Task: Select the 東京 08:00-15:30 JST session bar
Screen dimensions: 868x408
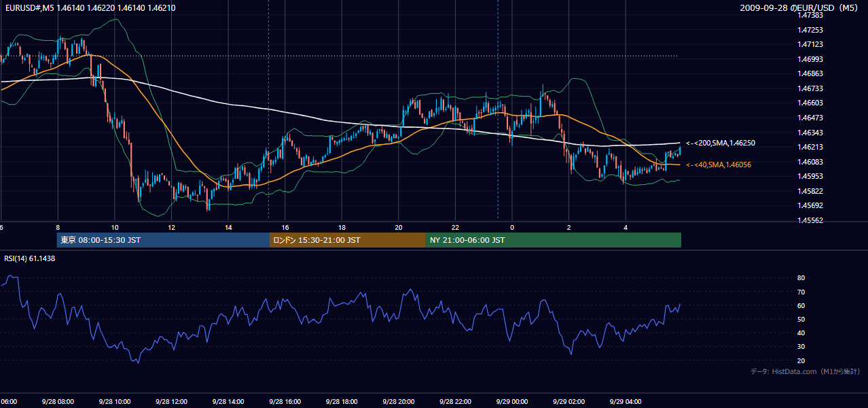Action: 163,240
